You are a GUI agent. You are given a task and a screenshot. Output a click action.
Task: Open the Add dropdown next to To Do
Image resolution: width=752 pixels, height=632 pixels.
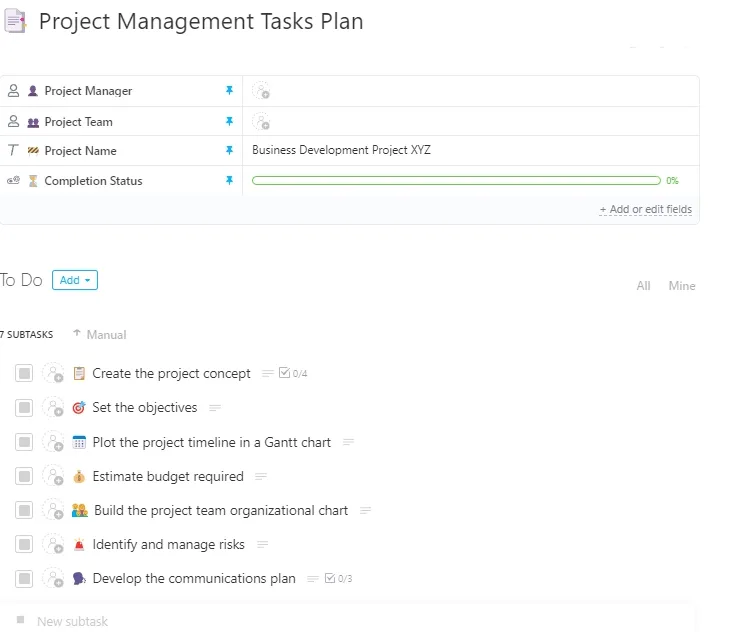(75, 280)
